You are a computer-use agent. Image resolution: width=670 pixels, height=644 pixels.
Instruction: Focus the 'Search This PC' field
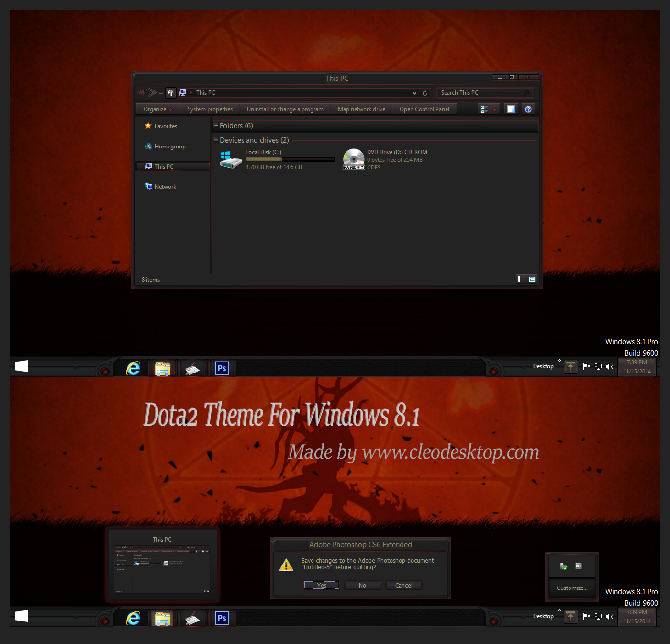click(485, 93)
